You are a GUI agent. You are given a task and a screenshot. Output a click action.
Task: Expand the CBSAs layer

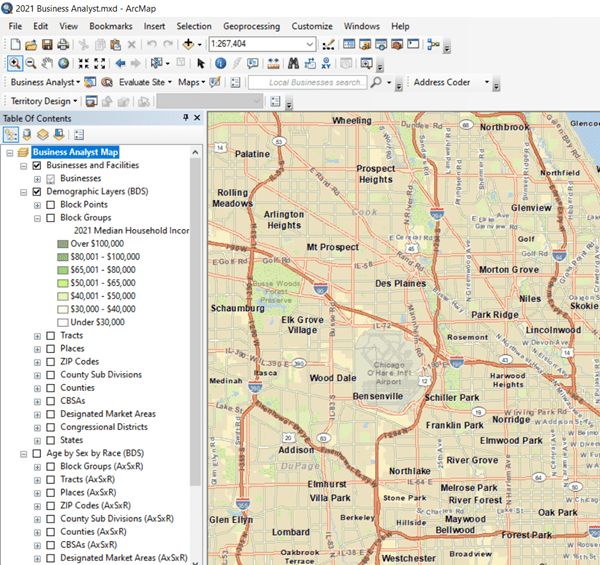(x=37, y=401)
